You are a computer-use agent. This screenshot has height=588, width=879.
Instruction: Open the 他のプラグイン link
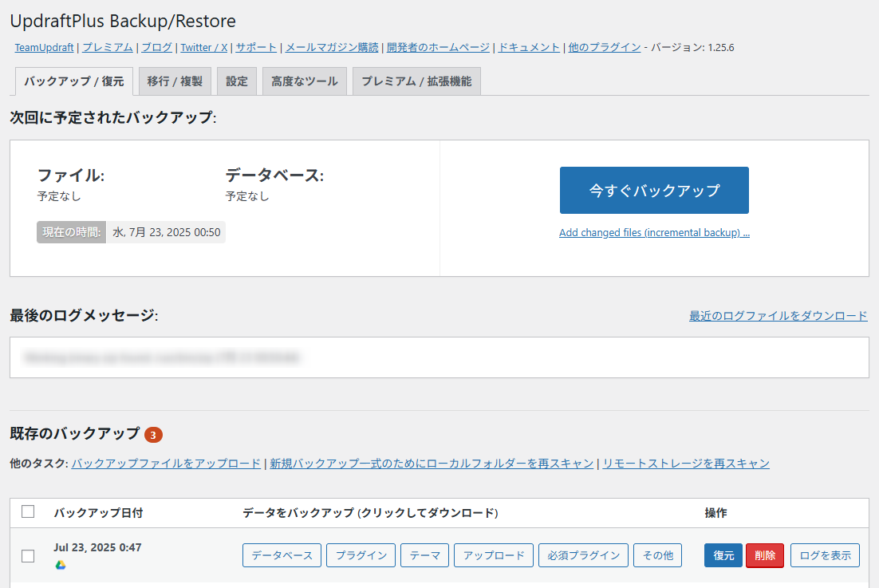pos(605,48)
